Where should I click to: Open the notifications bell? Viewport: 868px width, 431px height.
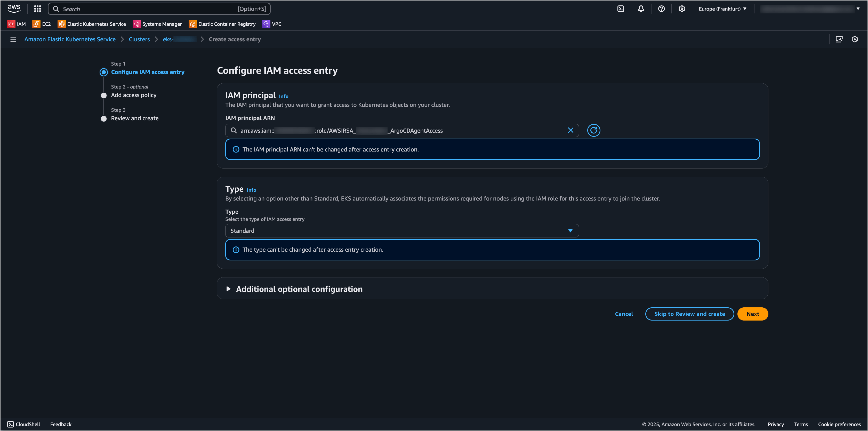point(641,9)
